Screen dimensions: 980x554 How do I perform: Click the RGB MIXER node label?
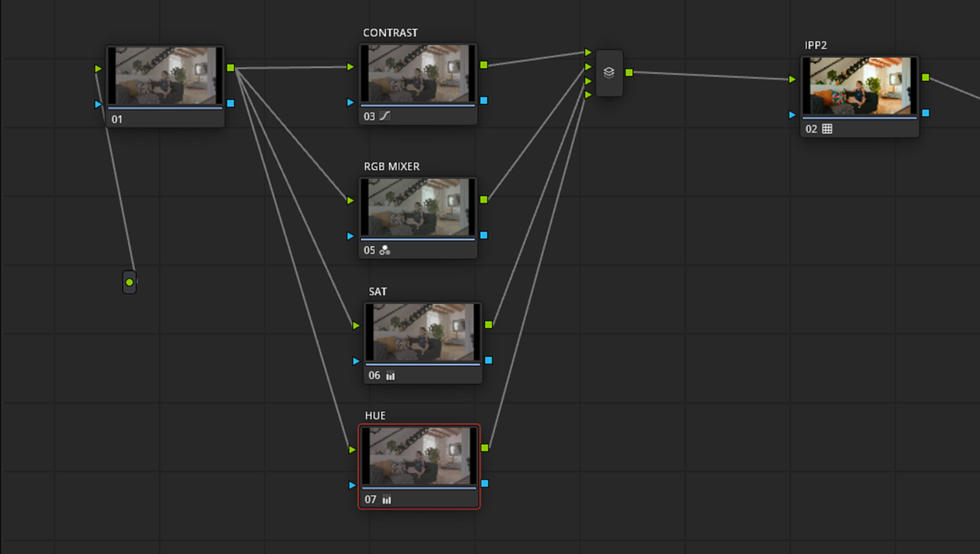click(x=391, y=167)
